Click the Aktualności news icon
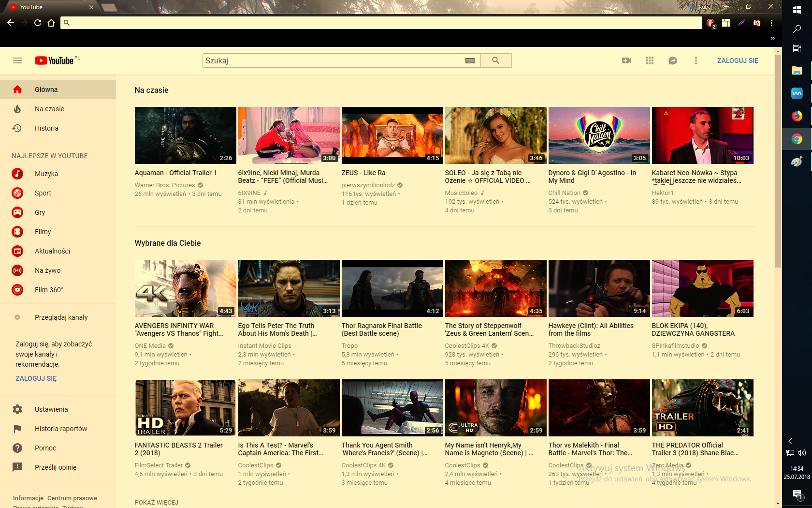Image resolution: width=812 pixels, height=508 pixels. [17, 251]
